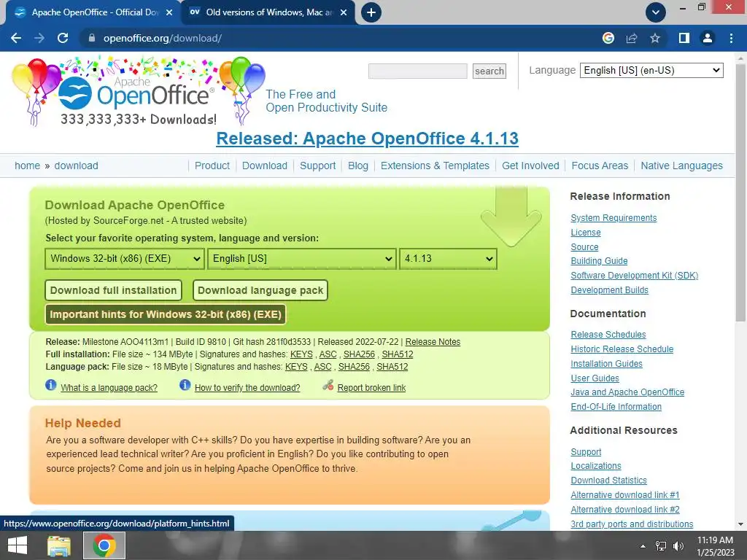Open the Release Notes link
Viewport: 747px width, 560px height.
pyautogui.click(x=433, y=342)
